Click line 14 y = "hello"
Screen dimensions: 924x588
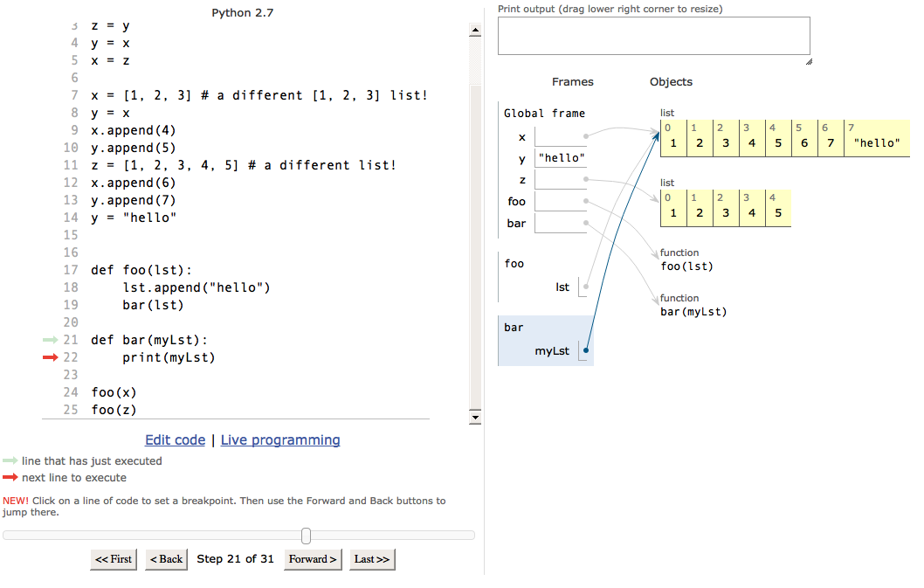click(x=133, y=218)
